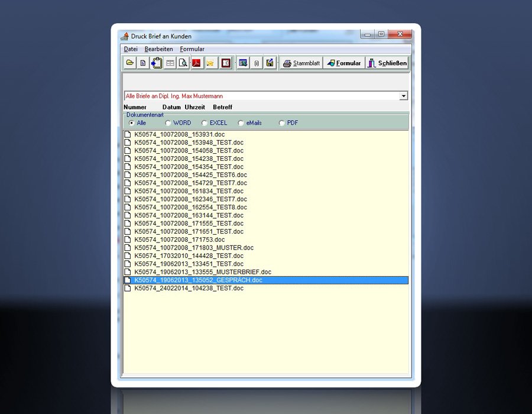Click the new document page icon

[143, 63]
